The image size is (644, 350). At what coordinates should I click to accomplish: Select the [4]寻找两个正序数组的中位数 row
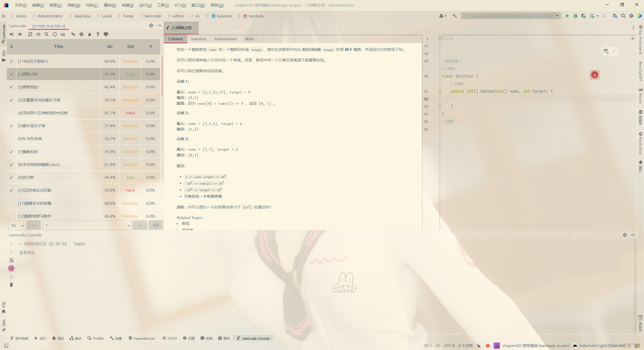[83, 113]
